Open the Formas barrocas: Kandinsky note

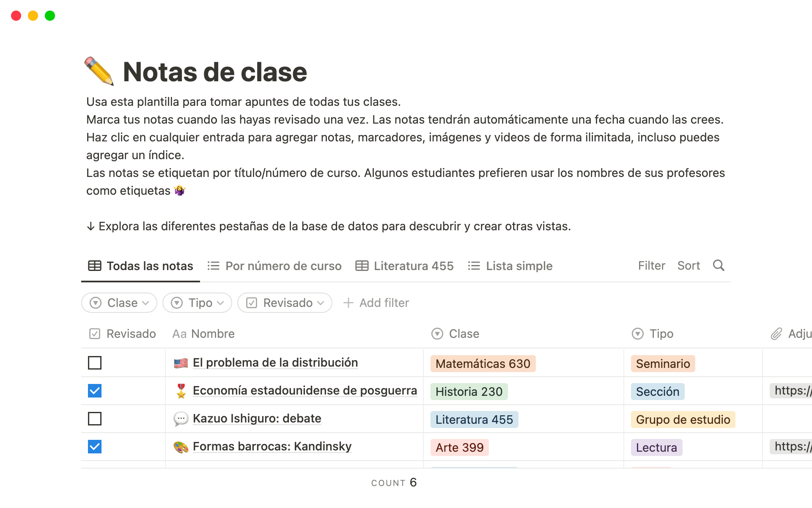(x=272, y=446)
